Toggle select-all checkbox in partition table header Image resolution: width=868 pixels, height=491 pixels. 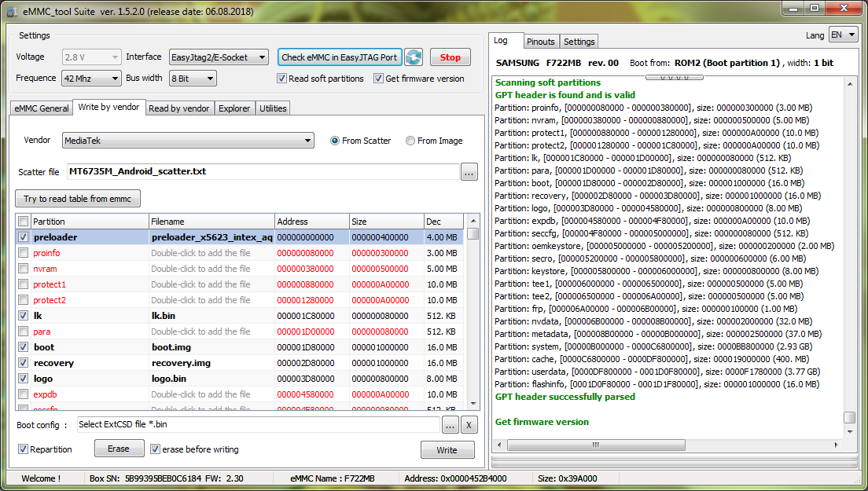tap(24, 222)
